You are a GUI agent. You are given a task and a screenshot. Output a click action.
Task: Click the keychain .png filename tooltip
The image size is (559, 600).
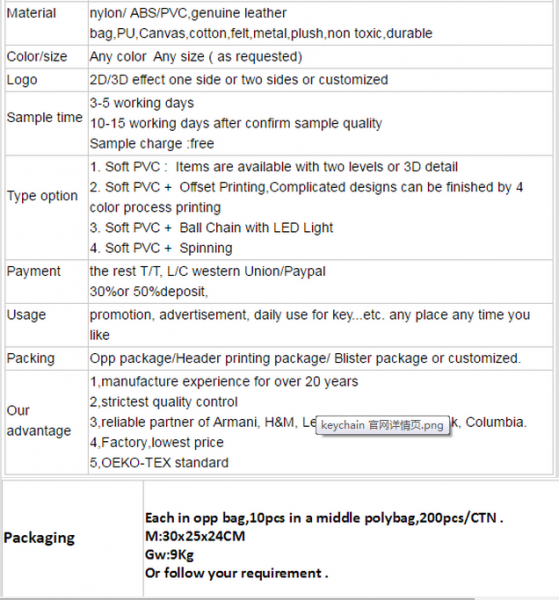(x=382, y=425)
